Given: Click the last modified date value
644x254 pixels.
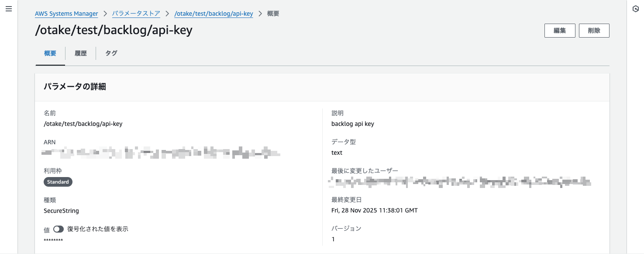Looking at the screenshot, I should 374,210.
